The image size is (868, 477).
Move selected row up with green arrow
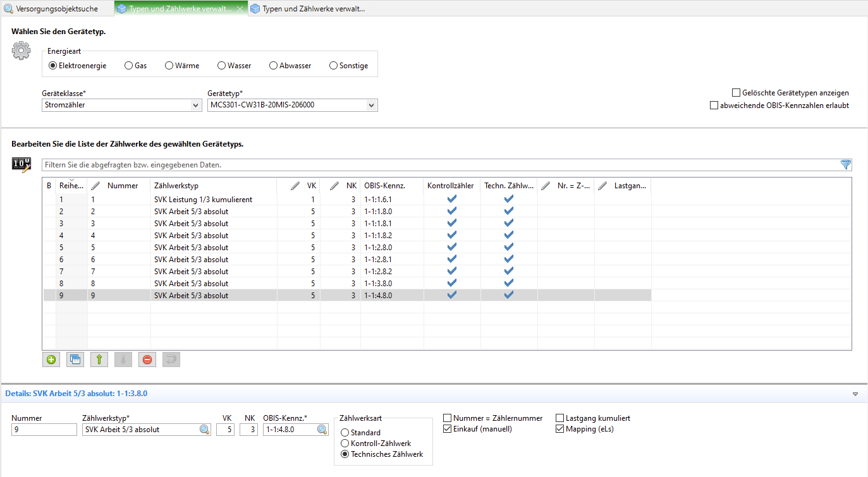[99, 359]
